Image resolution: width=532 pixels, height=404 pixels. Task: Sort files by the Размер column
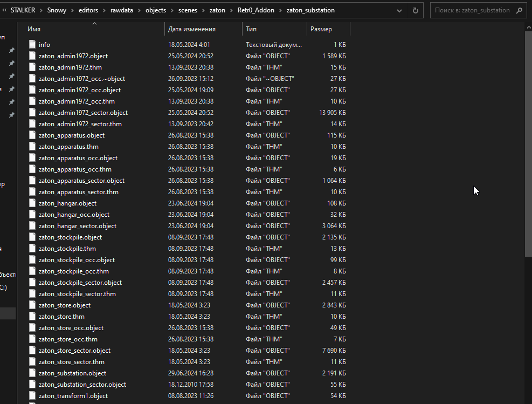tap(321, 29)
